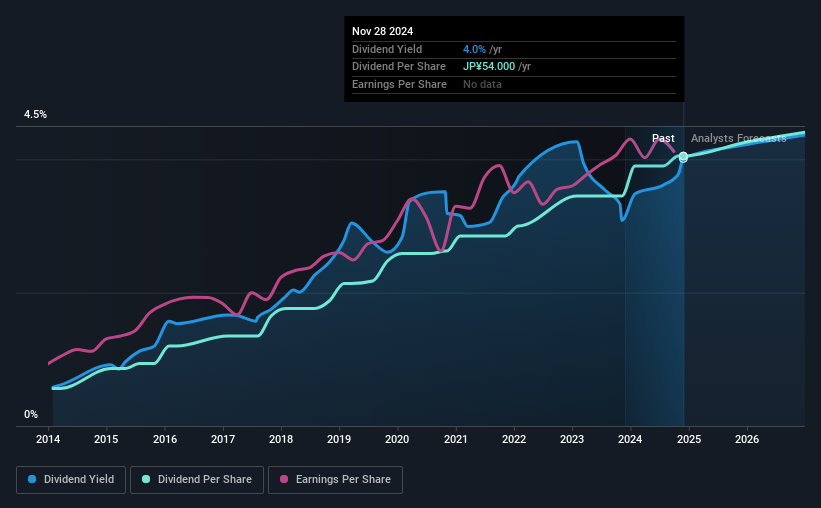This screenshot has height=508, width=821.
Task: Click the 2019 x-axis label
Action: click(x=339, y=439)
